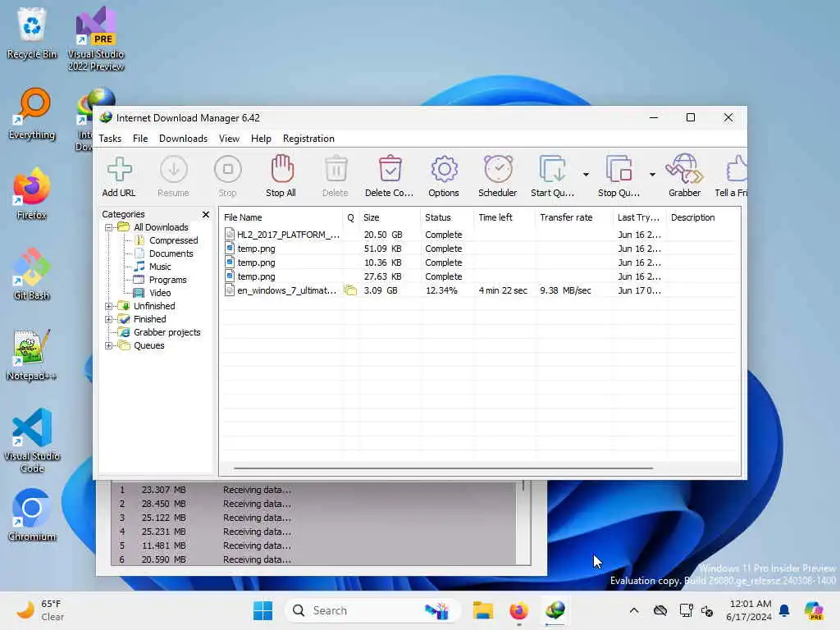Open the View menu
Image resolution: width=840 pixels, height=630 pixels.
(230, 138)
